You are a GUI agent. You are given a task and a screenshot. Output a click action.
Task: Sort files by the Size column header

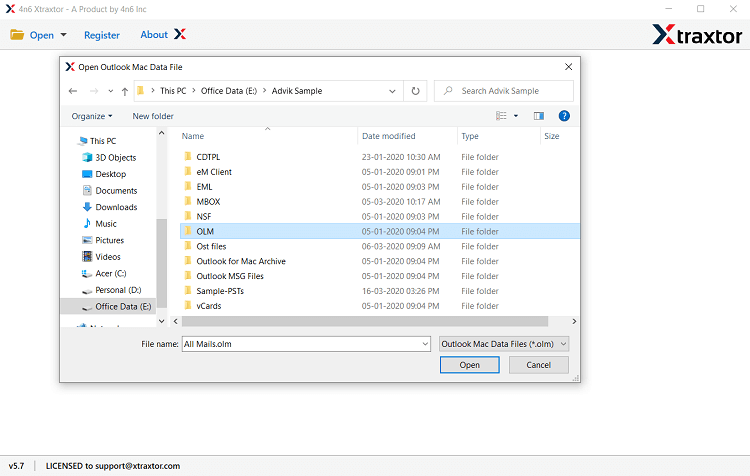551,136
